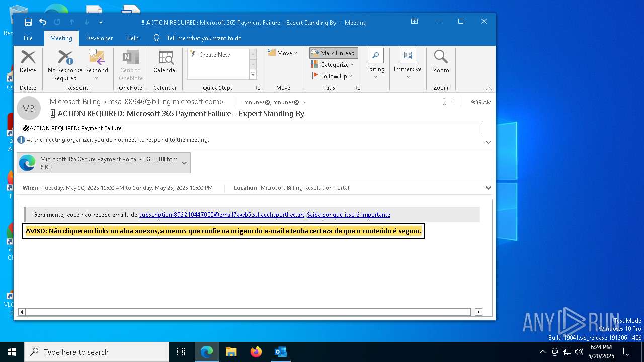Open the notification center
This screenshot has height=362, width=644.
pos(627,352)
